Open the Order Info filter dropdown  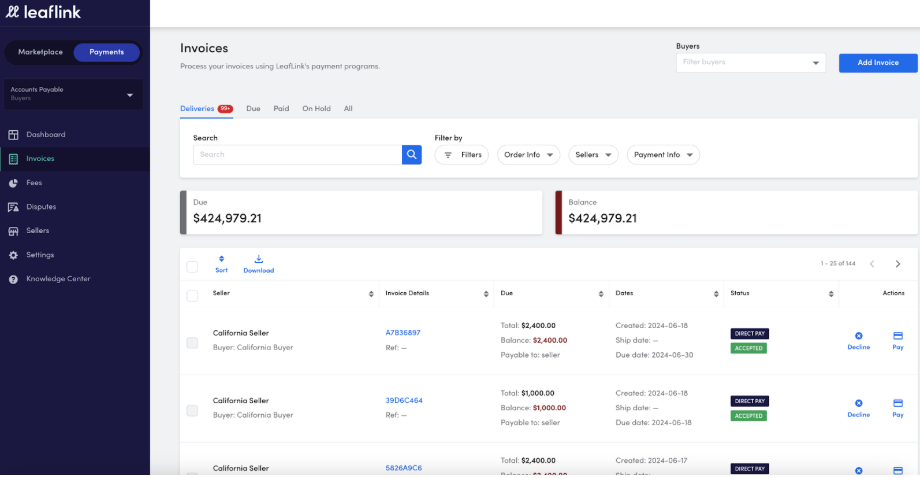pos(528,155)
